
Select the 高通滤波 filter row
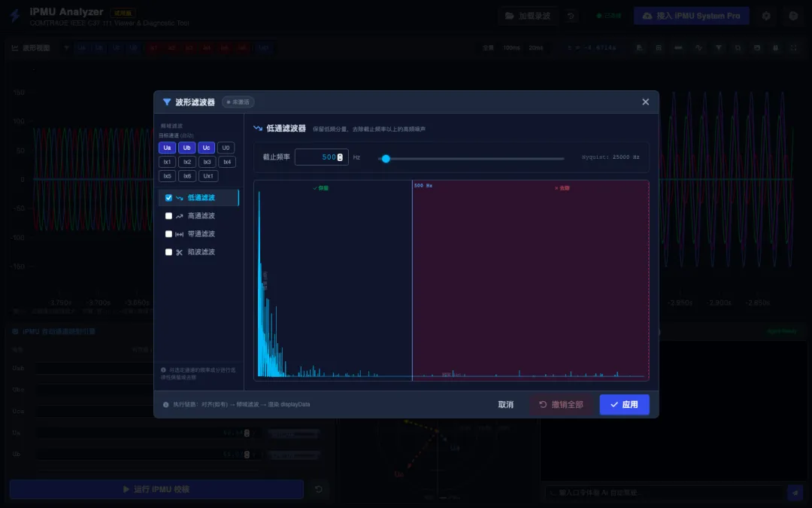(x=198, y=216)
